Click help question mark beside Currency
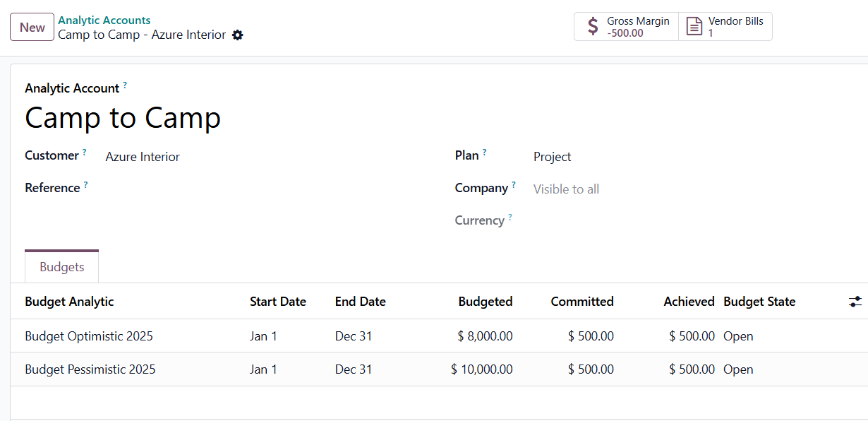 (x=510, y=217)
